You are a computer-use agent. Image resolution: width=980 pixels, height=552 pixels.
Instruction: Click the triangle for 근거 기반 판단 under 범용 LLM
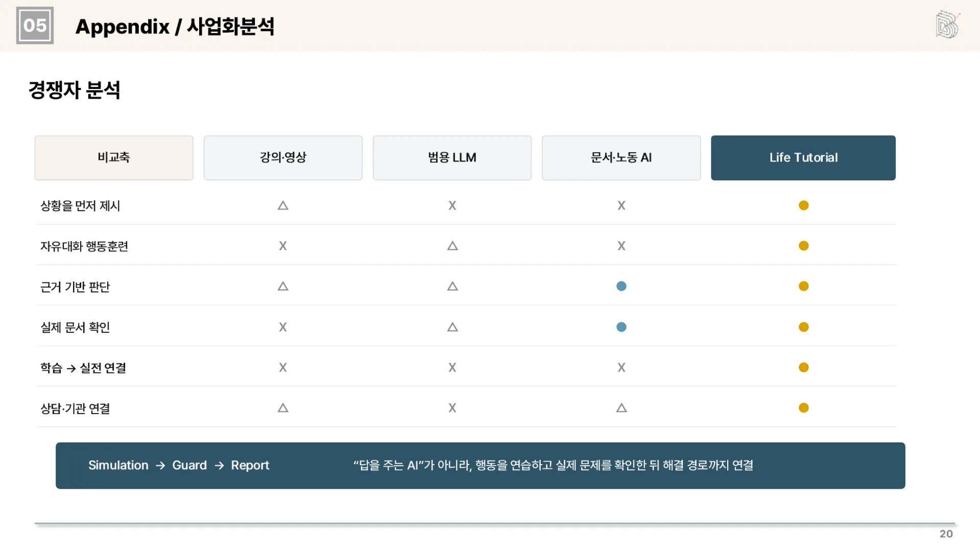tap(452, 286)
